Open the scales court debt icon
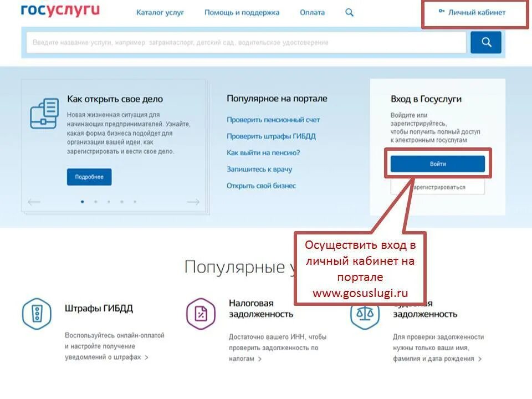 [x=365, y=315]
